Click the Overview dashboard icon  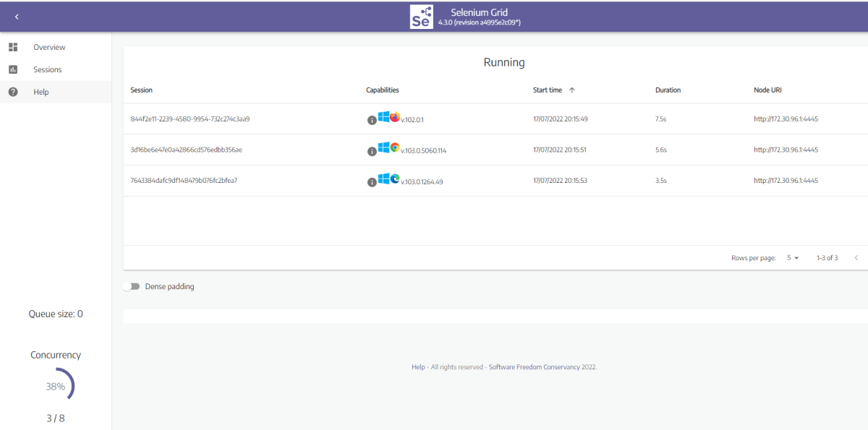pos(13,47)
